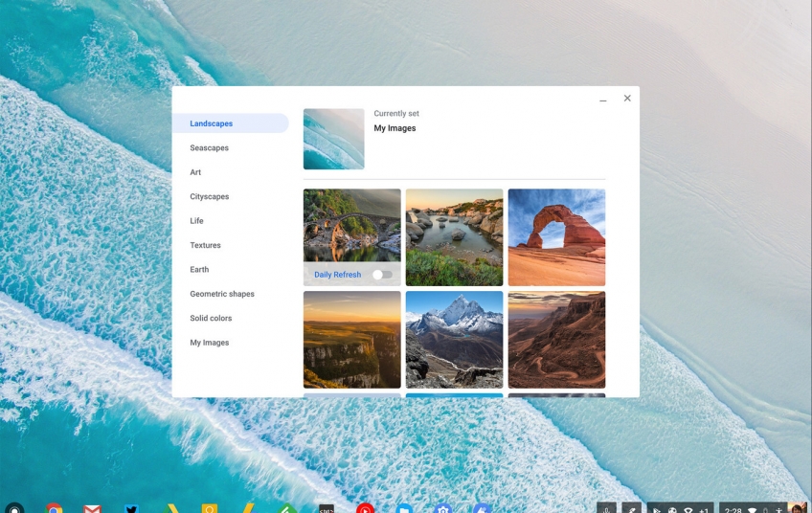Show the Geometric shapes wallpapers
The image size is (812, 513).
point(222,294)
